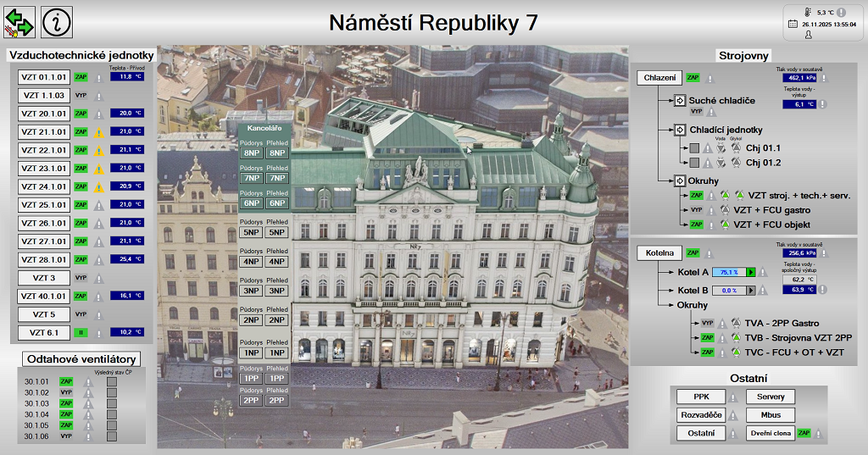Click alarm triangle next to Kotel A
This screenshot has height=455, width=868.
[763, 272]
